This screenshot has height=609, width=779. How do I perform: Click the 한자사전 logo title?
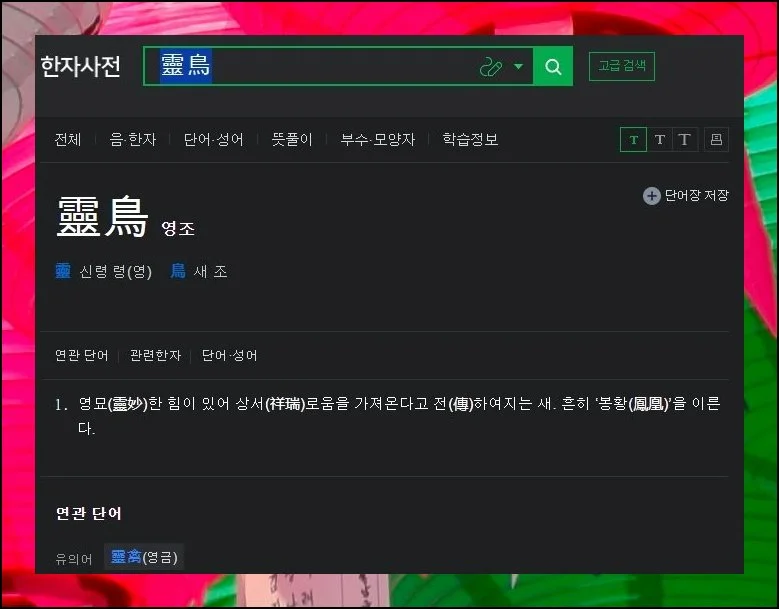point(80,66)
